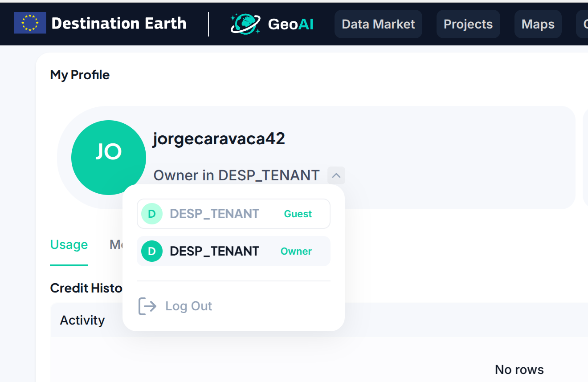Click the DESP_TENANT Owner tenant icon
This screenshot has width=588, height=382.
[x=151, y=251]
